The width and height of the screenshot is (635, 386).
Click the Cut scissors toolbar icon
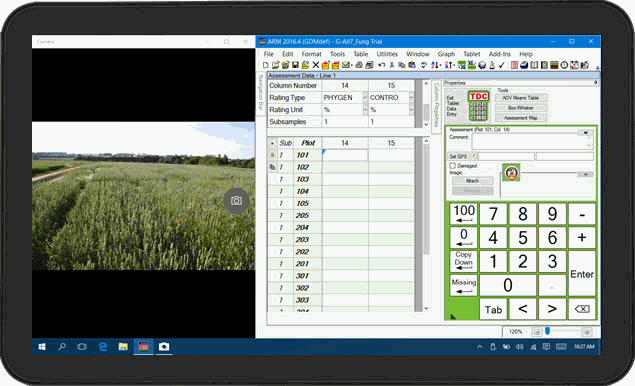click(x=392, y=65)
